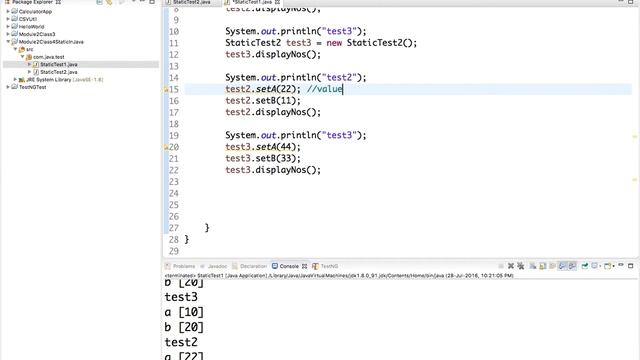Click console output line 'a [10]'
Viewport: 640px width, 360px height.
(184, 312)
